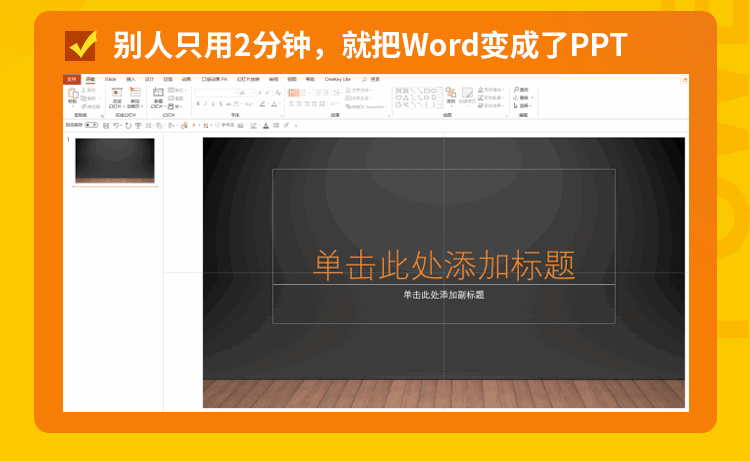The image size is (750, 461).
Task: Click the Justify paragraph icon
Action: coord(314,104)
